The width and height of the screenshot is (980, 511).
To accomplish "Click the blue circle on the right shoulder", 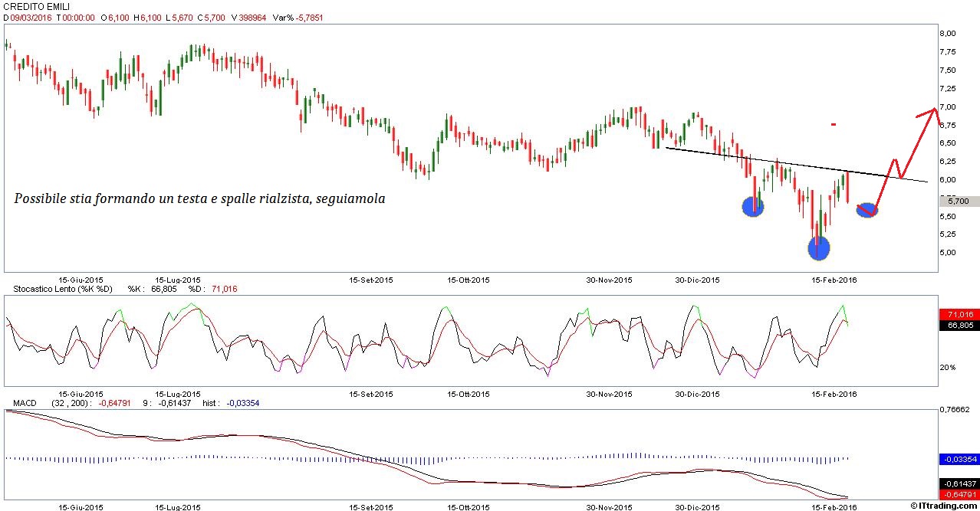I will click(867, 210).
